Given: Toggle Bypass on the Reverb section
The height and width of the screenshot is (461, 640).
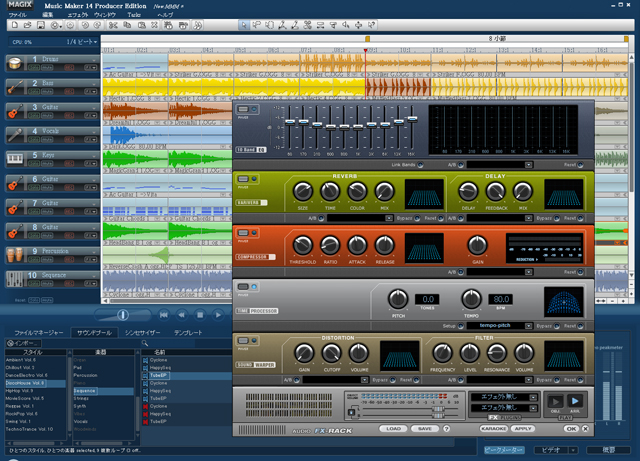Looking at the screenshot, I should 417,218.
